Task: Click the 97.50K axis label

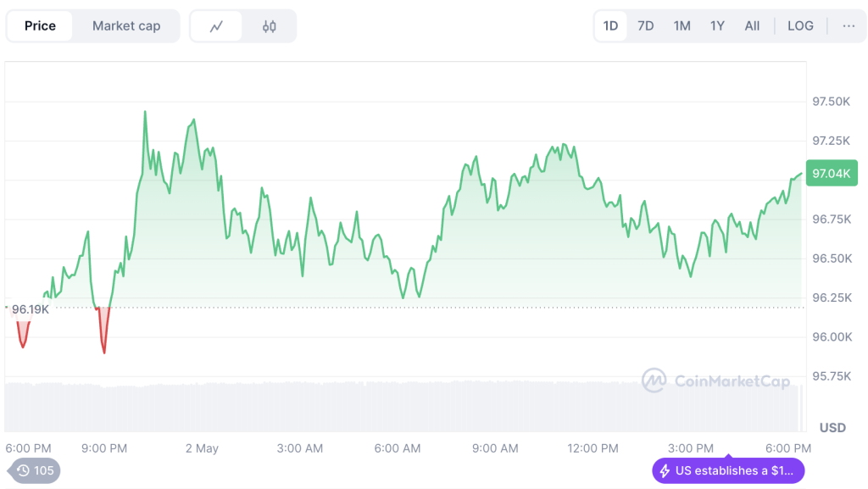Action: point(831,101)
